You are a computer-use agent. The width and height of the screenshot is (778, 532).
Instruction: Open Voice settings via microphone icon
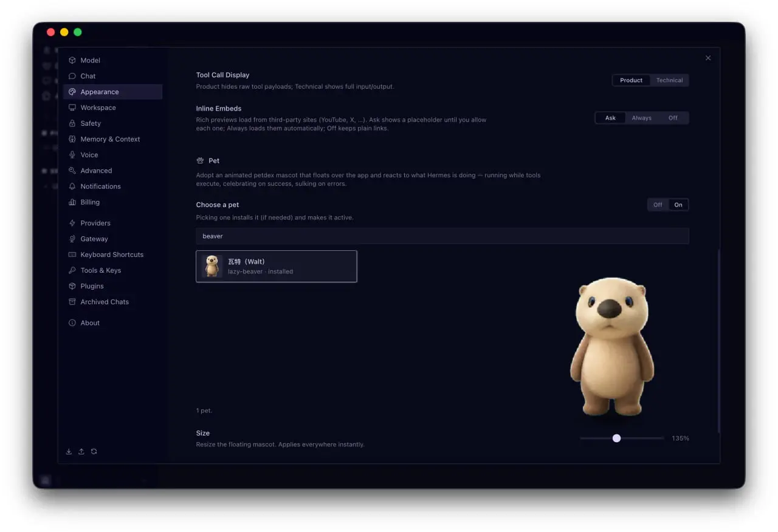click(x=72, y=155)
